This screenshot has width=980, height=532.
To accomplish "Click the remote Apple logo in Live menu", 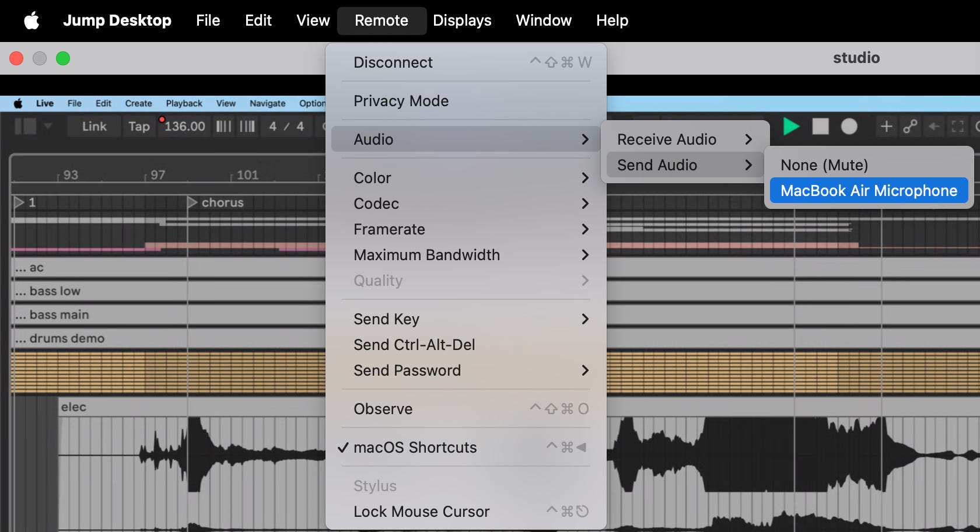I will [x=18, y=103].
